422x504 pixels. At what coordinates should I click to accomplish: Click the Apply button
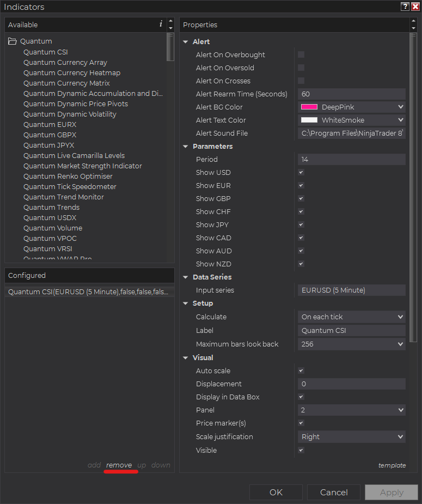[392, 492]
